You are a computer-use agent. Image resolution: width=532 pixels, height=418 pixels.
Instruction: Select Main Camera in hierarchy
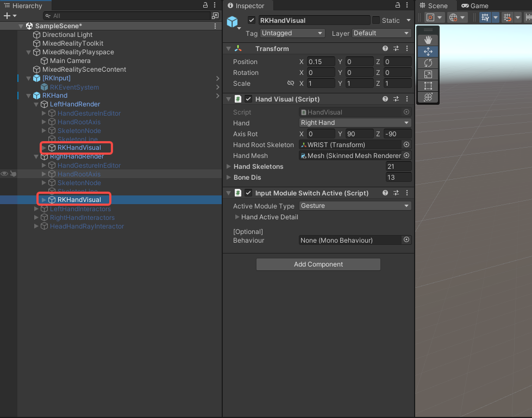[x=70, y=61]
